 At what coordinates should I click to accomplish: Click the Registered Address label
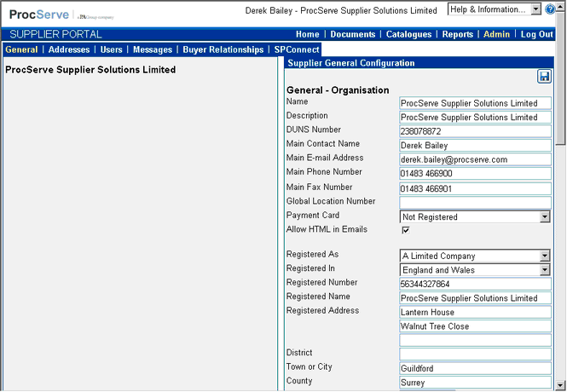[x=322, y=310]
